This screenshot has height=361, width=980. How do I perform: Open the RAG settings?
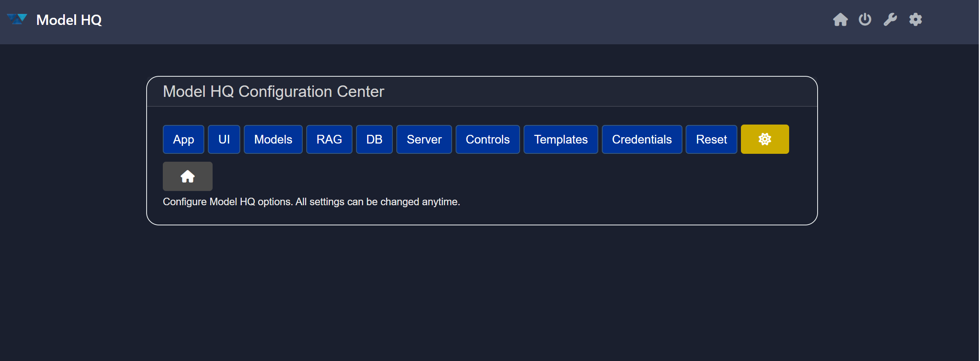pos(329,139)
